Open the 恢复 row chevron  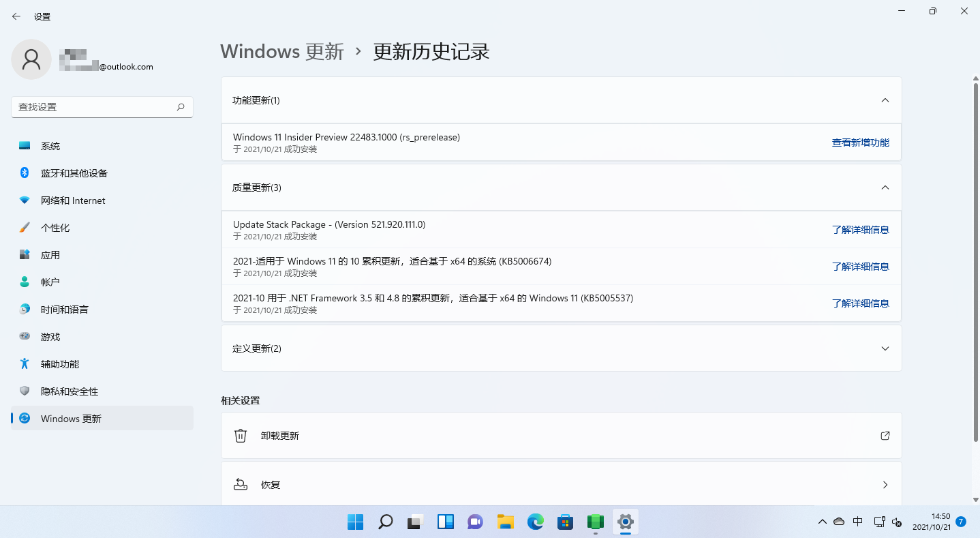click(x=885, y=485)
